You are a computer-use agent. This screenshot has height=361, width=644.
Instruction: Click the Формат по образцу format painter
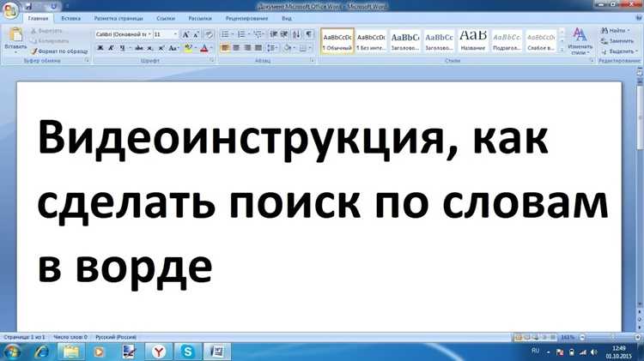59,51
